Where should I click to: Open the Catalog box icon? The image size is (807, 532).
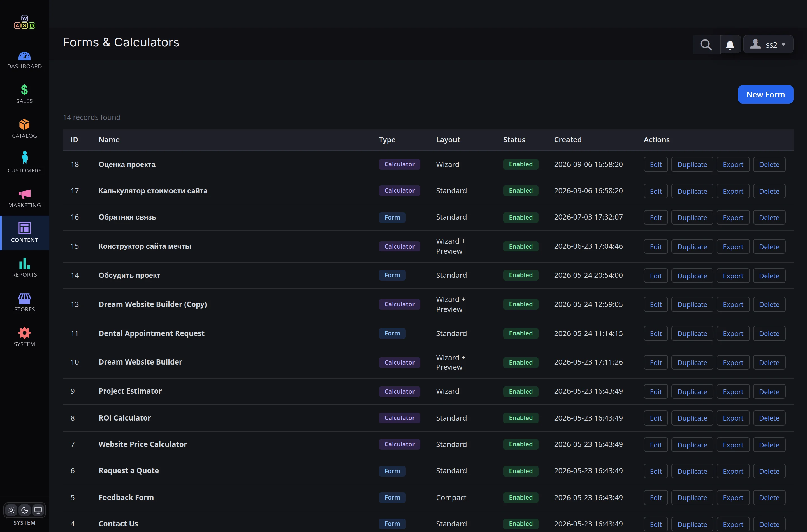(24, 125)
